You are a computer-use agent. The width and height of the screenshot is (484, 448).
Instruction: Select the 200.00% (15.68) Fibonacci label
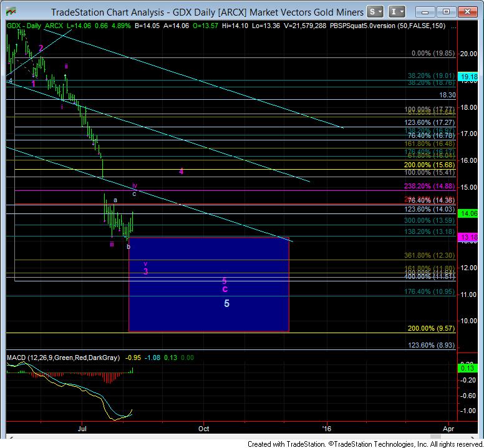429,165
